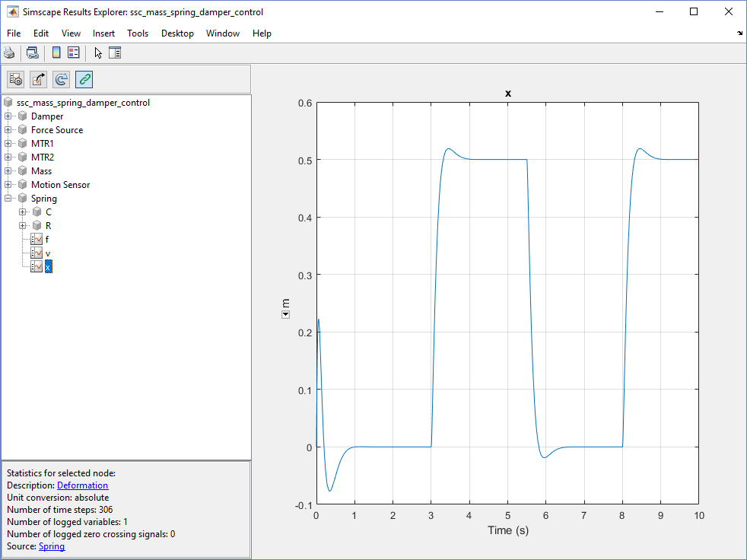Open the Deformation description link
Image resolution: width=747 pixels, height=560 pixels.
pyautogui.click(x=82, y=485)
